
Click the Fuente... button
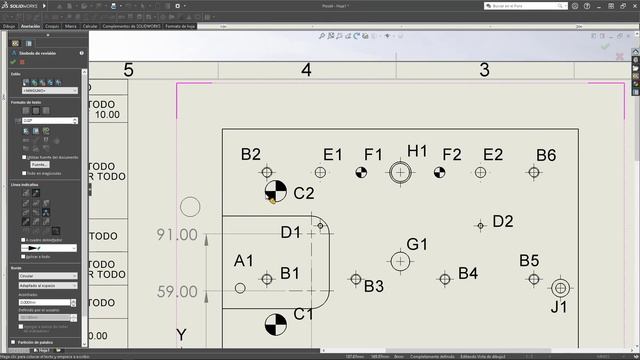click(40, 164)
